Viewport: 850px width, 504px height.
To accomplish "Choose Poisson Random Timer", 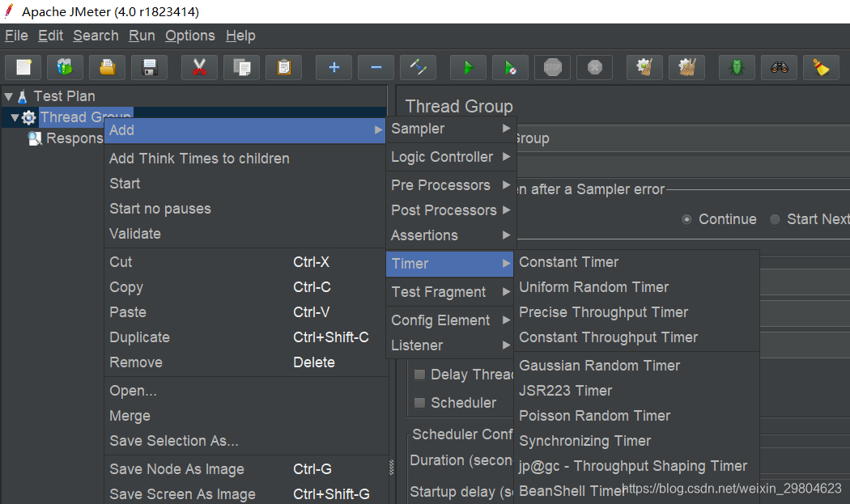I will (x=636, y=416).
